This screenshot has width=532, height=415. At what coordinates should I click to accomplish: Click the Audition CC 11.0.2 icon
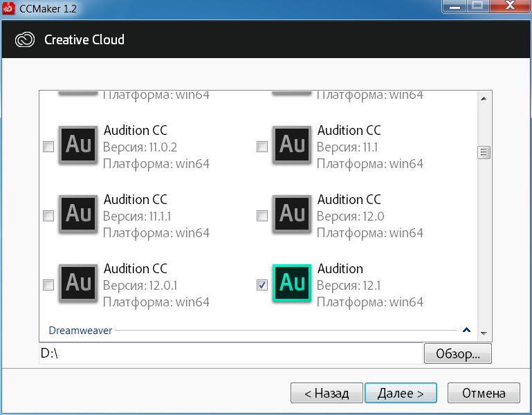[x=78, y=145]
